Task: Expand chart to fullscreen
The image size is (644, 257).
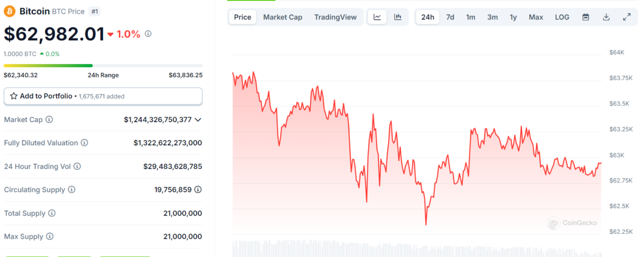Action: [x=627, y=17]
